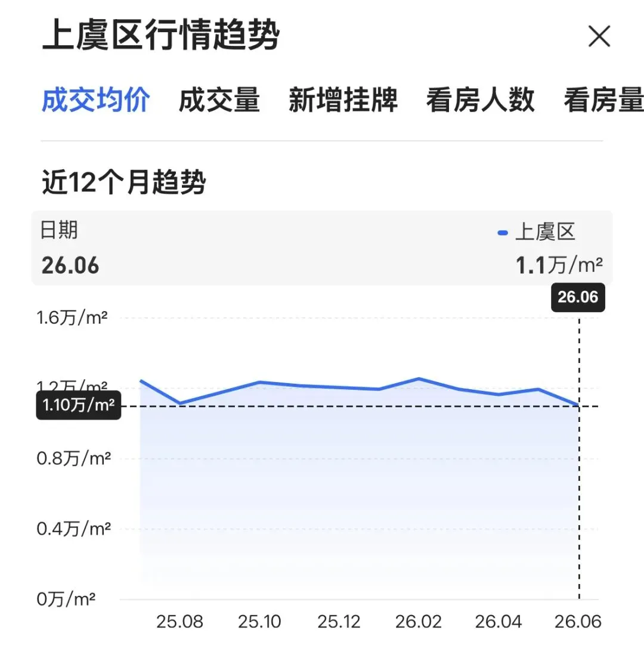This screenshot has height=655, width=644.
Task: Select the 26.02 date on x-axis
Action: point(419,622)
